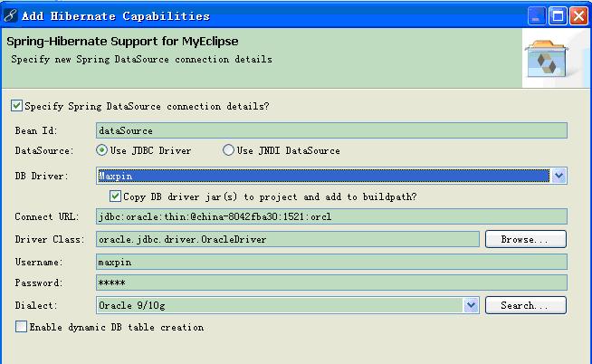Image resolution: width=592 pixels, height=364 pixels.
Task: Close the Add Hibernate Capabilities dialog
Action: pyautogui.click(x=578, y=16)
